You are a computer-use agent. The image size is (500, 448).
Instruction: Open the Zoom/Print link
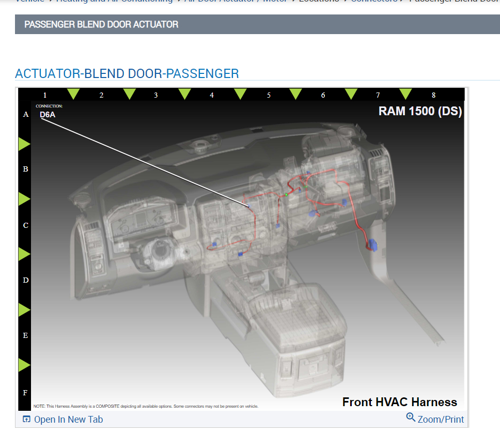(x=441, y=419)
